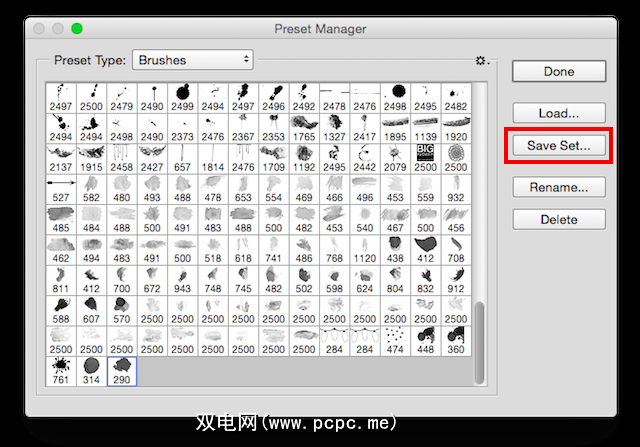
Task: Select watercolor brush 653
Action: click(x=243, y=189)
